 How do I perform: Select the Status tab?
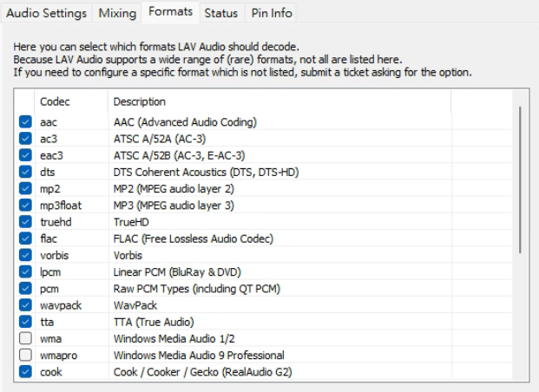pos(220,13)
